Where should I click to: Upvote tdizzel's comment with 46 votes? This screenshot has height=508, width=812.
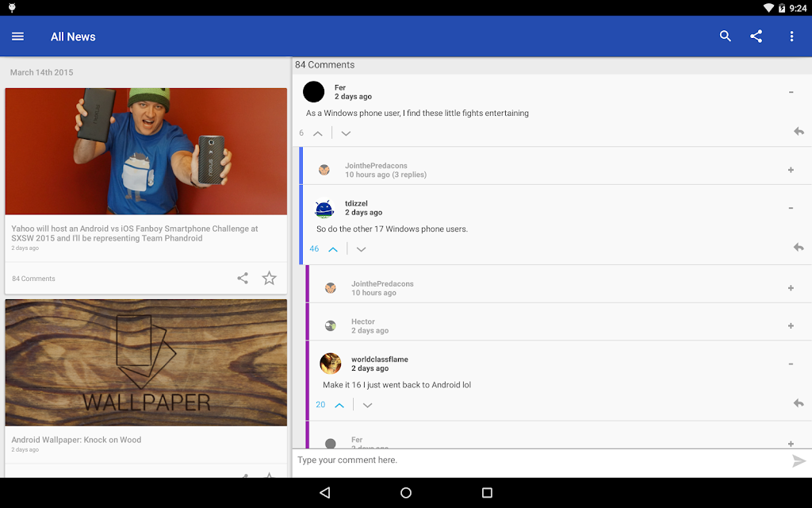tap(333, 249)
